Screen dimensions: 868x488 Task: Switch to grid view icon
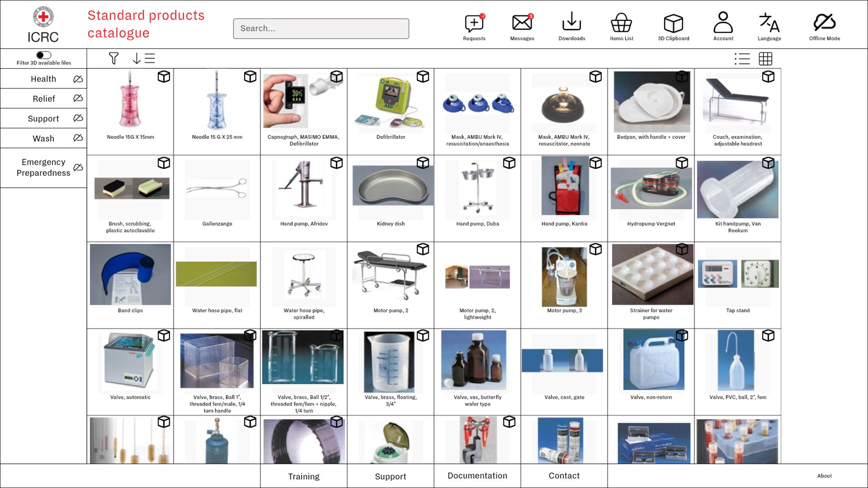click(x=765, y=59)
